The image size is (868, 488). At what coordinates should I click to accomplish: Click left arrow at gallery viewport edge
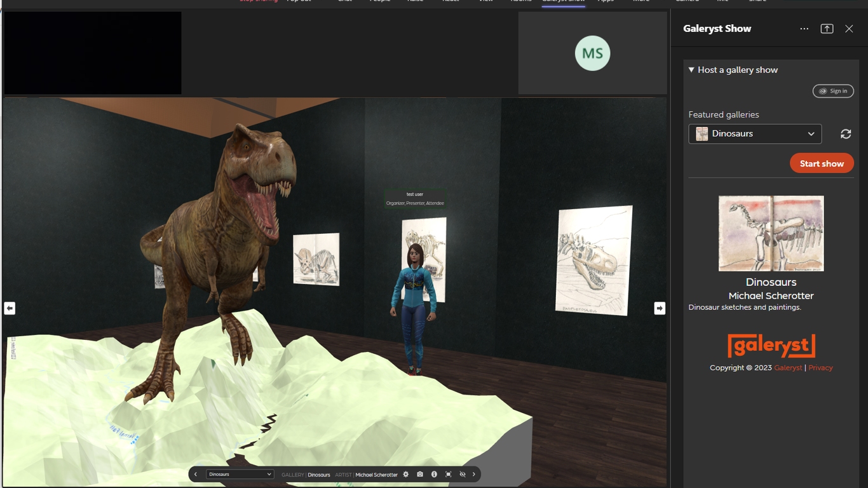10,308
